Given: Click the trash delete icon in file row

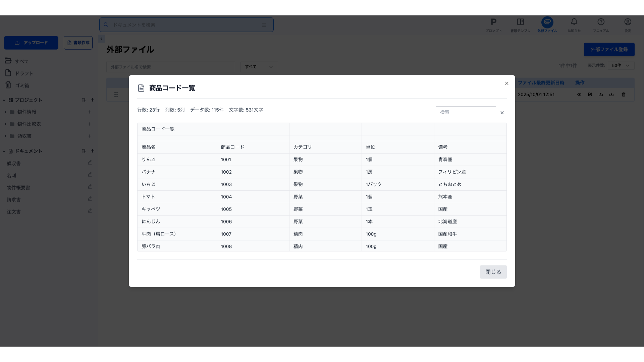Looking at the screenshot, I should click(624, 95).
